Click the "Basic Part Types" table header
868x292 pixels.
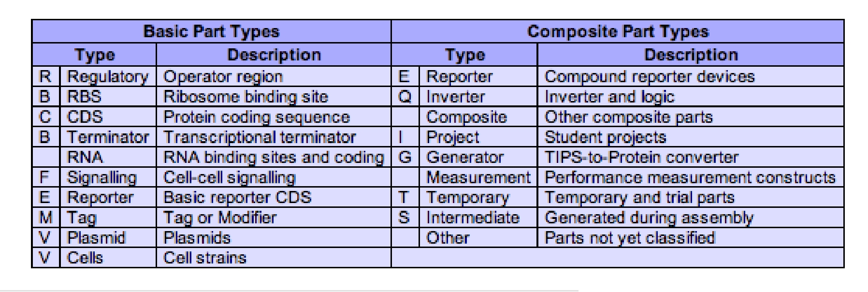coord(211,32)
